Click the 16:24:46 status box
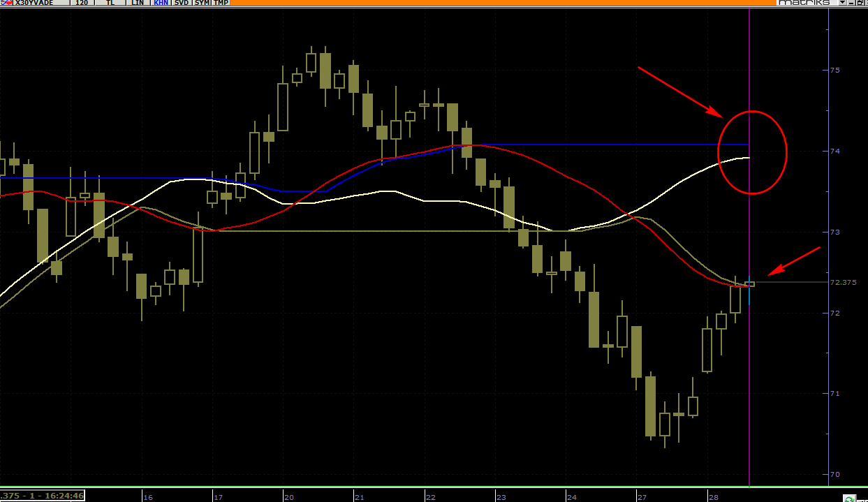Image resolution: width=868 pixels, height=502 pixels. tap(42, 496)
